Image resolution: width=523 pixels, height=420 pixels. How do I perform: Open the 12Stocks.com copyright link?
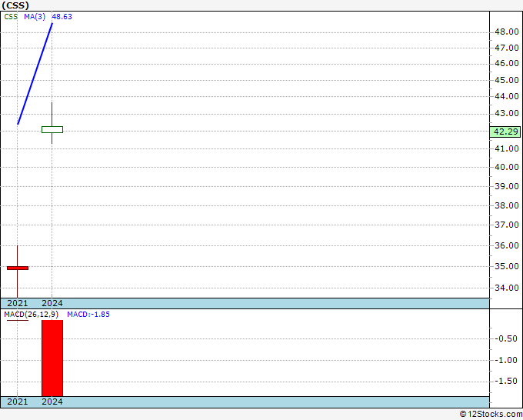[x=491, y=415]
